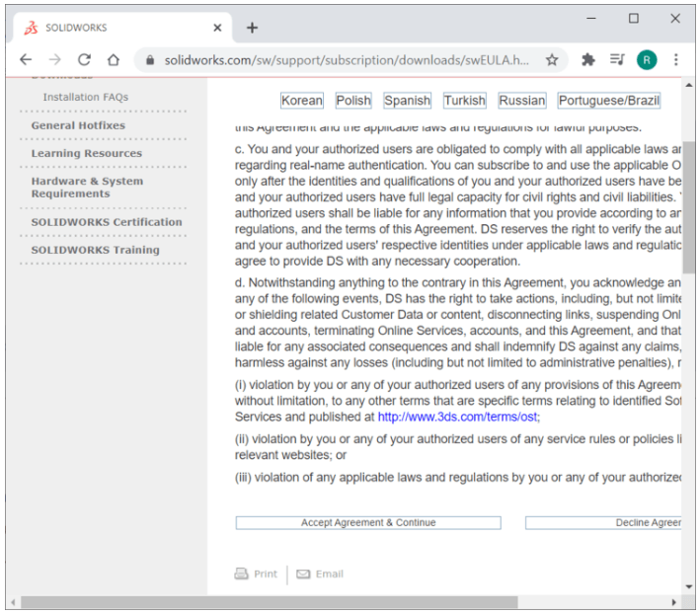Screen dimensions: 700x615
Task: Click the text "relevant websites; or"
Action: pos(290,455)
